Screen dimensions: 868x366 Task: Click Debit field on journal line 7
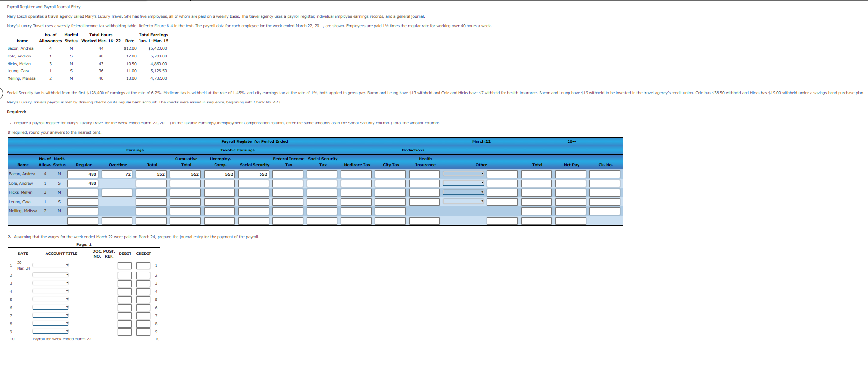[x=125, y=316]
